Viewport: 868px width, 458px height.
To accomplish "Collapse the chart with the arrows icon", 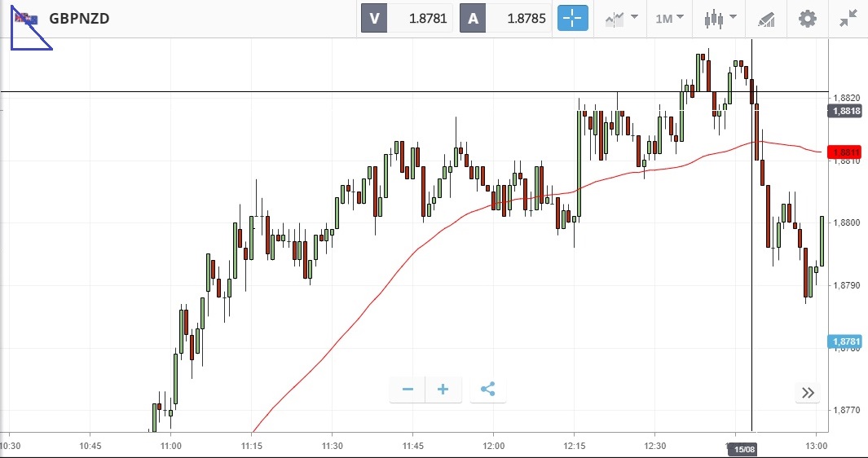I will click(848, 18).
